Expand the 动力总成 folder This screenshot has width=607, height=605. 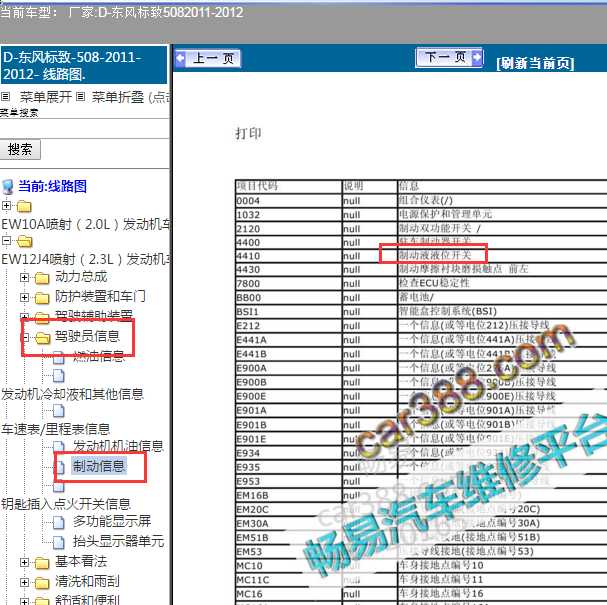(x=24, y=277)
